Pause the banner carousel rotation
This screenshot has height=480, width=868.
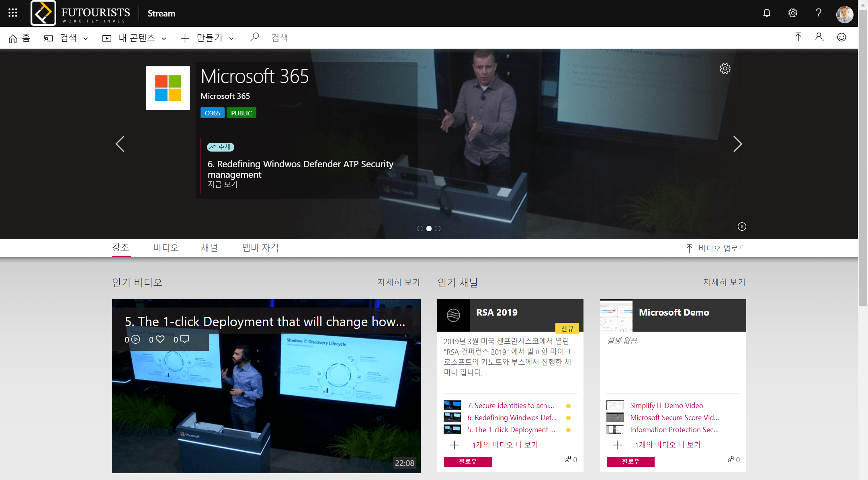pos(742,227)
